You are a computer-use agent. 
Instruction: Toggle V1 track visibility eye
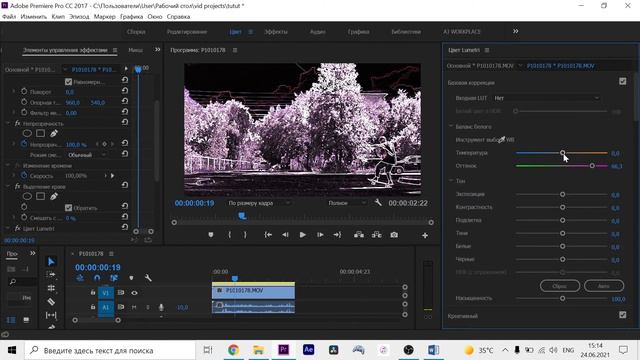pyautogui.click(x=134, y=293)
